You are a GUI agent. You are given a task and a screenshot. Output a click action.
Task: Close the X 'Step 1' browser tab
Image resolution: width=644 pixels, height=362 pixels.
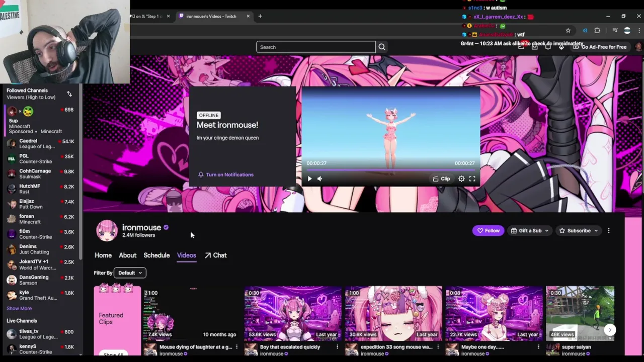pos(168,16)
